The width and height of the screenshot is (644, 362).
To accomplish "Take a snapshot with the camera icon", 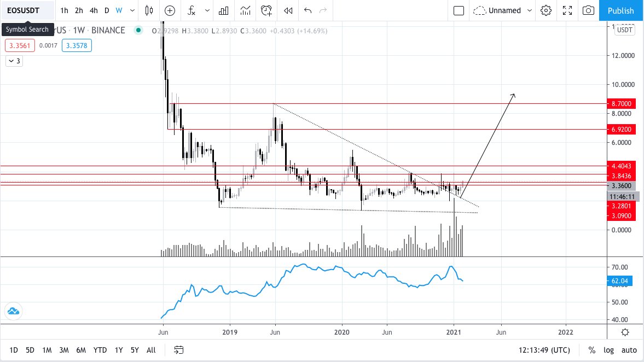I will (589, 11).
